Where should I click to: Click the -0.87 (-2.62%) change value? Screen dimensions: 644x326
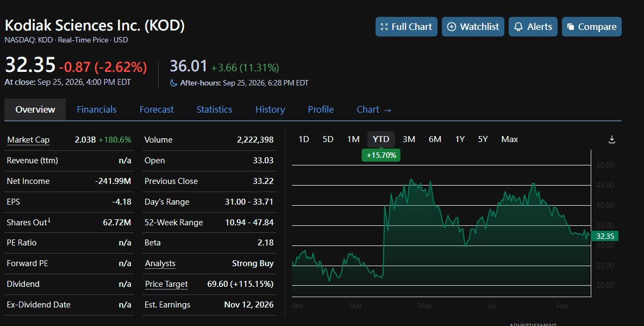tap(103, 67)
